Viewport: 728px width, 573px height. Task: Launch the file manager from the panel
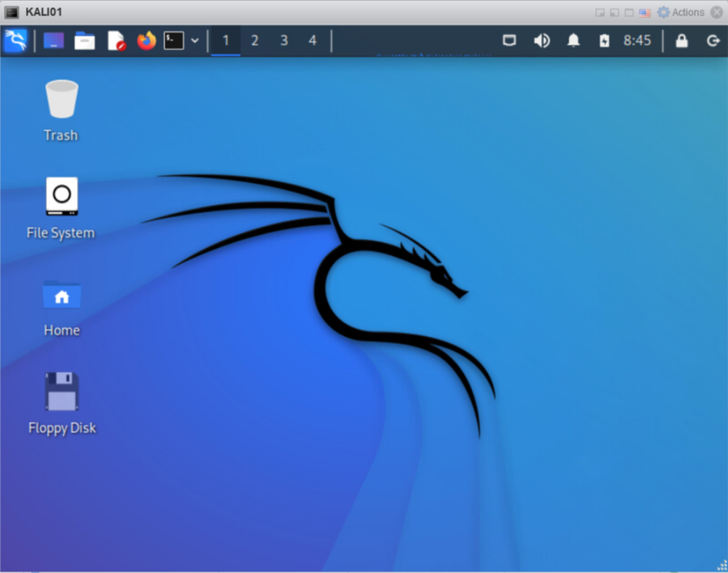click(x=85, y=41)
